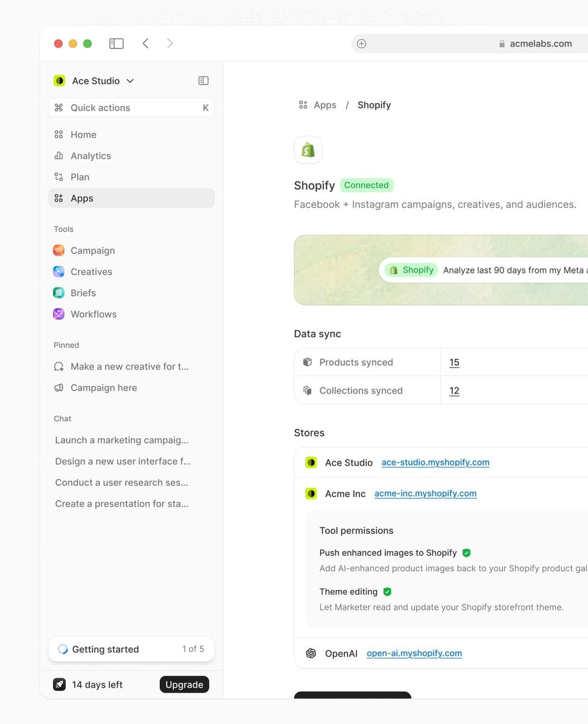Click the Apps icon in sidebar
588x724 pixels.
[58, 198]
